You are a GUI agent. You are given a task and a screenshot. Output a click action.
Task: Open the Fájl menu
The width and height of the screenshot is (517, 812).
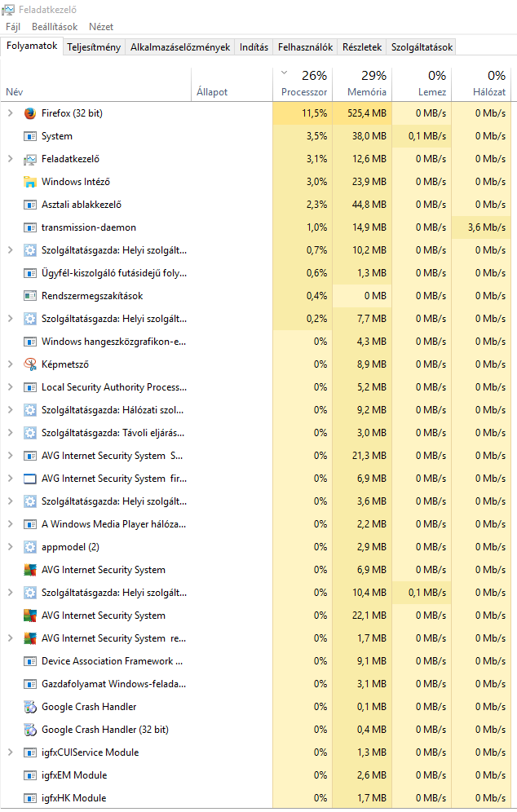pyautogui.click(x=13, y=26)
